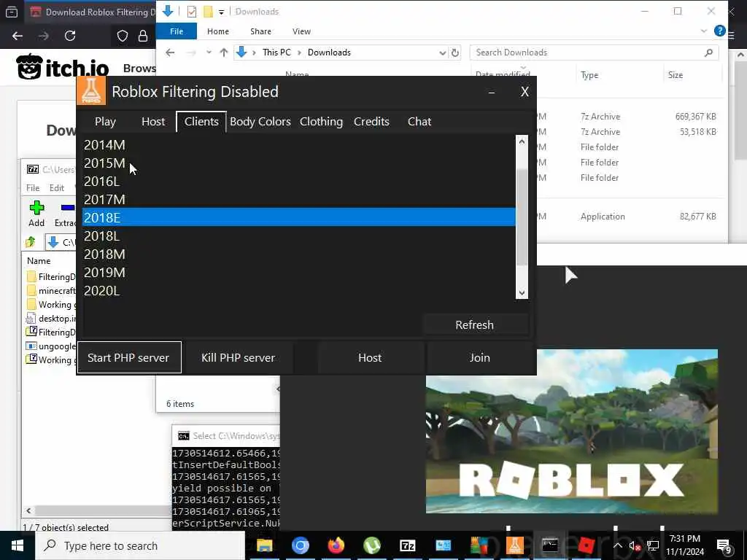Click the 7-Zip up-folder arrow icon
This screenshot has width=747, height=560.
31,242
